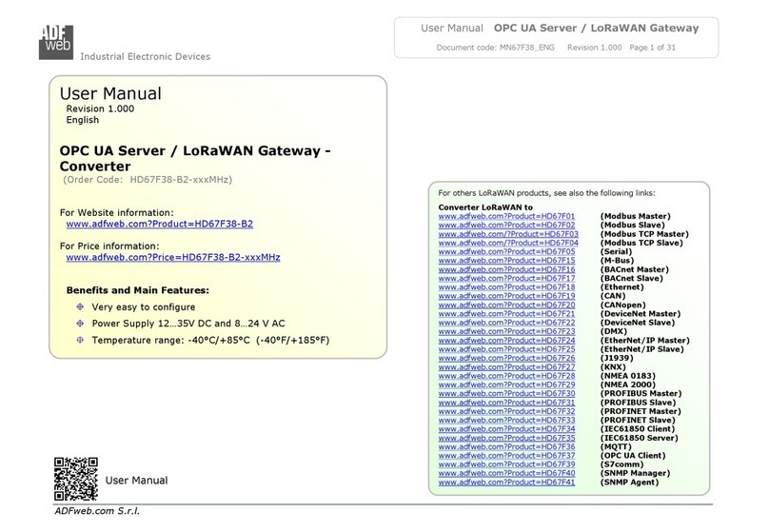Open the HD67F26 J1939 link
This screenshot has width=769, height=532.
coord(506,358)
